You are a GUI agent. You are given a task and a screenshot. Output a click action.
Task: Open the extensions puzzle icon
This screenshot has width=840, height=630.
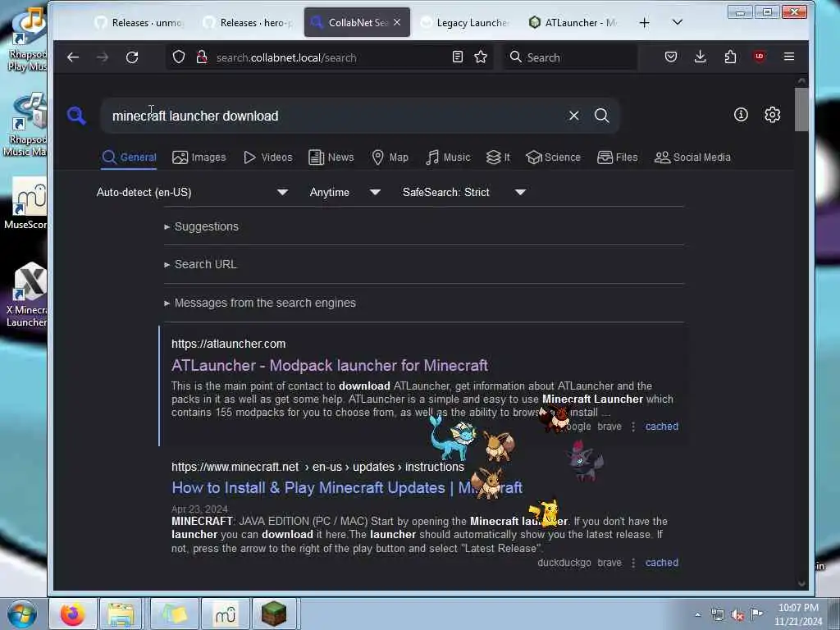point(730,57)
